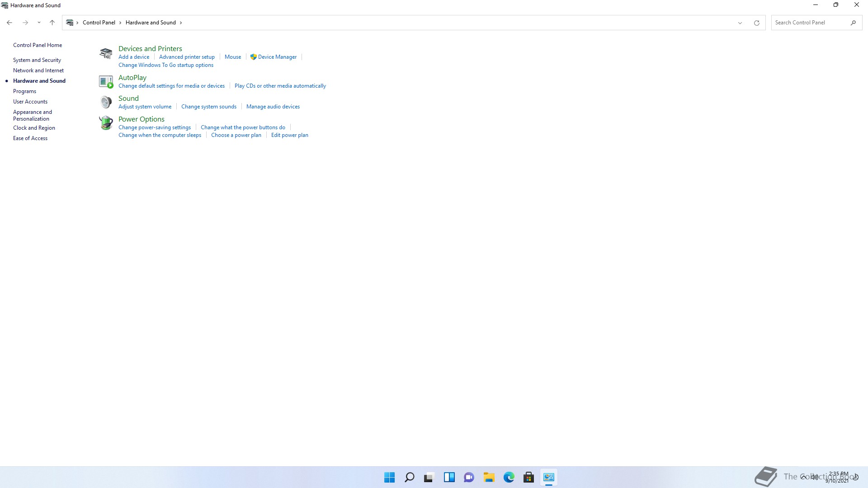Screen dimensions: 868x488
Task: Select Hardware and Sound in the sidebar
Action: pos(39,81)
